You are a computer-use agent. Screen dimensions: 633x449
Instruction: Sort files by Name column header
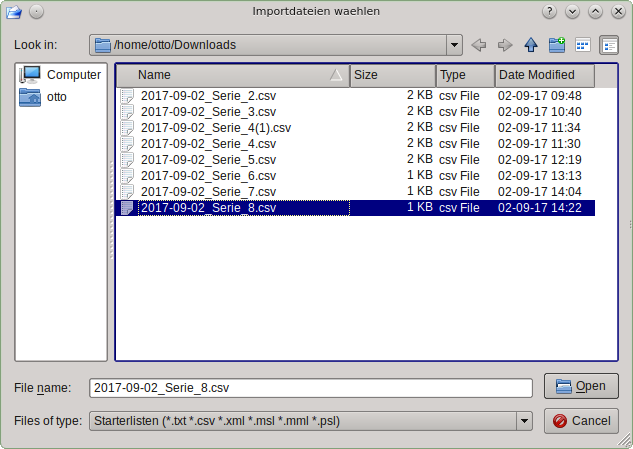click(x=232, y=75)
